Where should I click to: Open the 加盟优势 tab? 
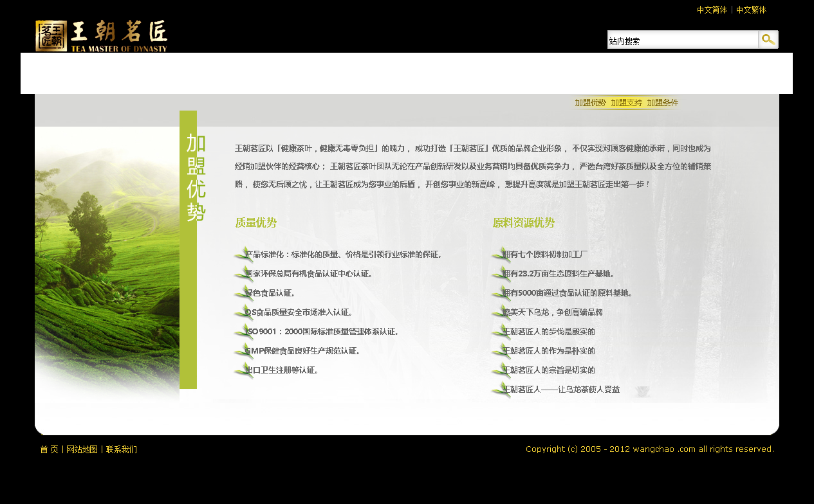[590, 103]
